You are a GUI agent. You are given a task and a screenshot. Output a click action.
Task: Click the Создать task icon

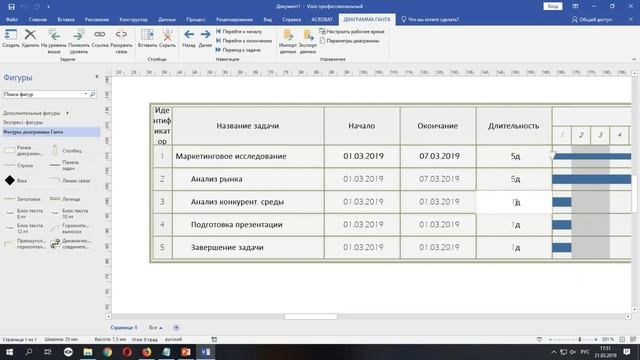pyautogui.click(x=11, y=38)
